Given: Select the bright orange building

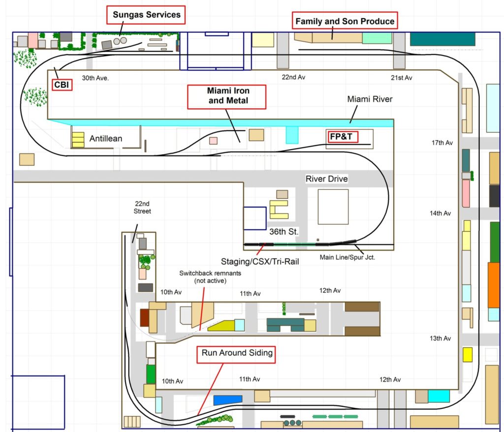Looking at the screenshot, I should coord(493,285).
